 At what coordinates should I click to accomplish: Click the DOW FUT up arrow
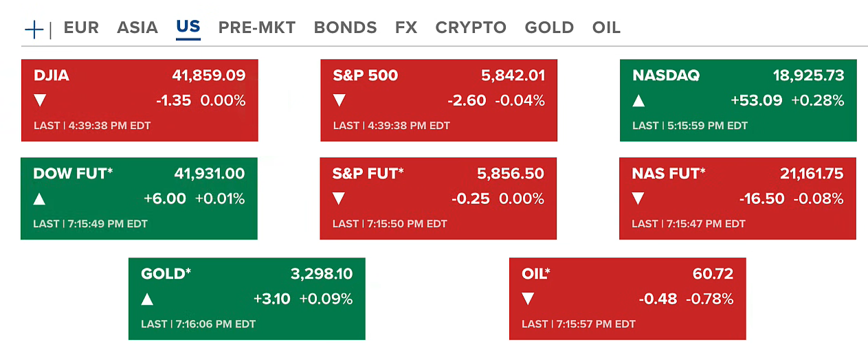pyautogui.click(x=40, y=199)
